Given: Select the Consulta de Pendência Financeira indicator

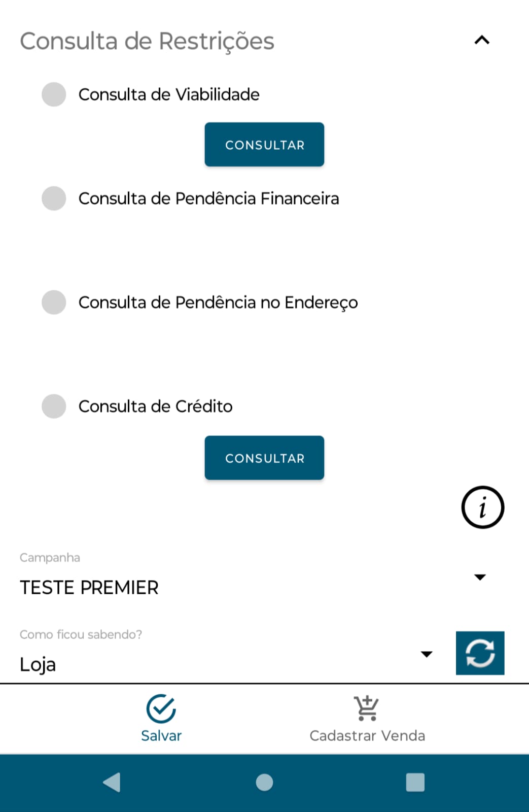Looking at the screenshot, I should pyautogui.click(x=54, y=198).
